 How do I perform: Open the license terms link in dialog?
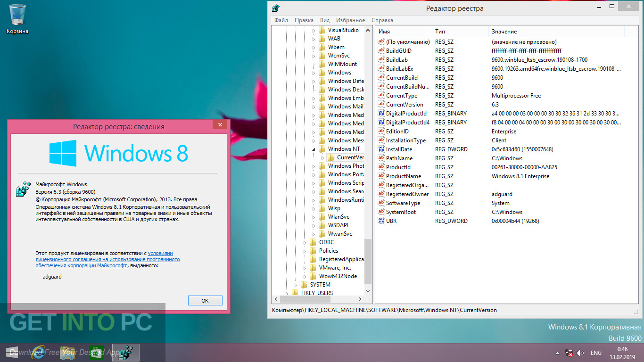point(107,259)
